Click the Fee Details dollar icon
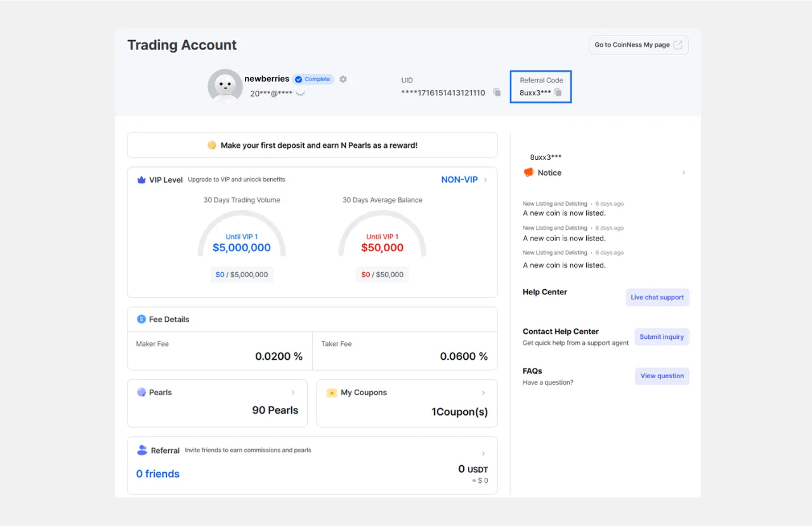 pyautogui.click(x=141, y=319)
